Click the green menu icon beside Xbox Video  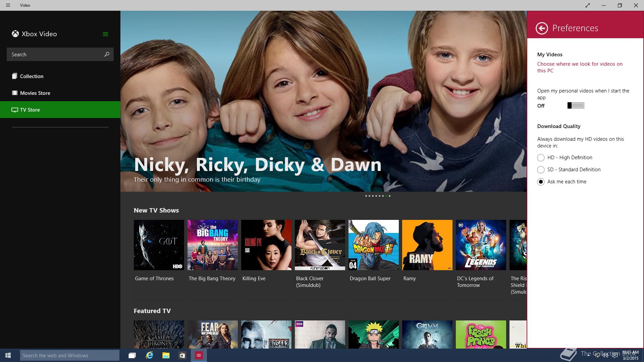[105, 34]
